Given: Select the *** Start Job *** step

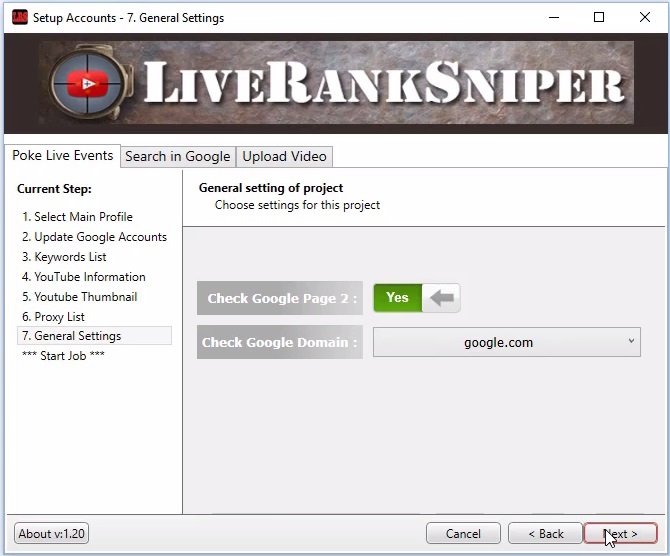Looking at the screenshot, I should [63, 356].
